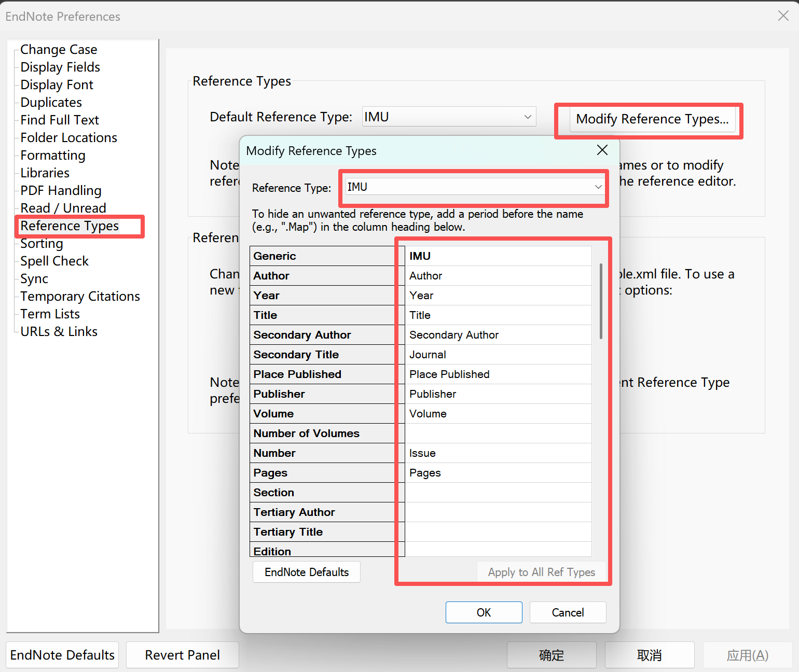This screenshot has width=799, height=672.
Task: Edit the Author field in the IMU column
Action: tap(498, 275)
